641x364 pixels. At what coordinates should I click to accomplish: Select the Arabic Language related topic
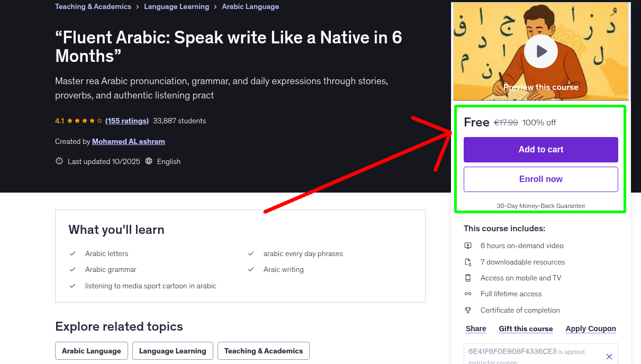(91, 350)
